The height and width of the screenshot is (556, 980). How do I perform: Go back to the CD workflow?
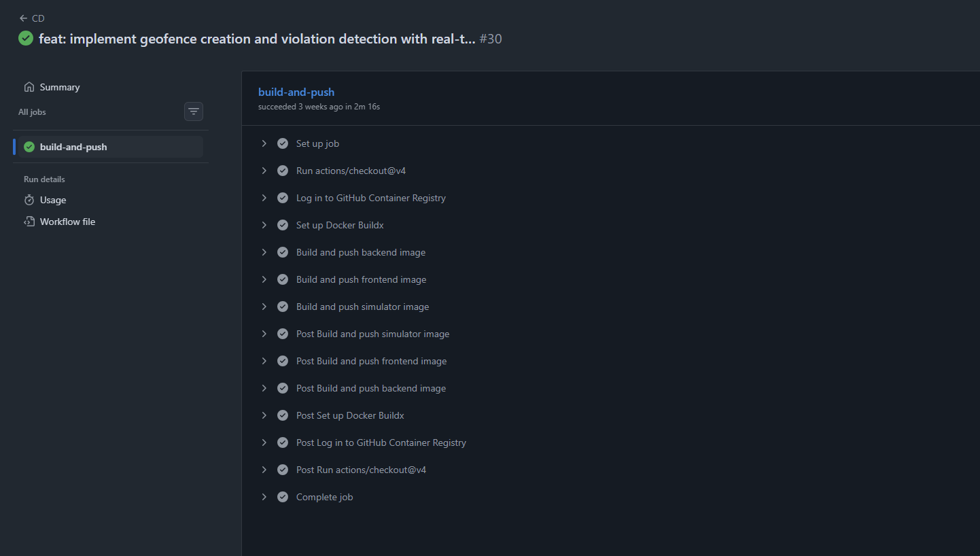[38, 18]
